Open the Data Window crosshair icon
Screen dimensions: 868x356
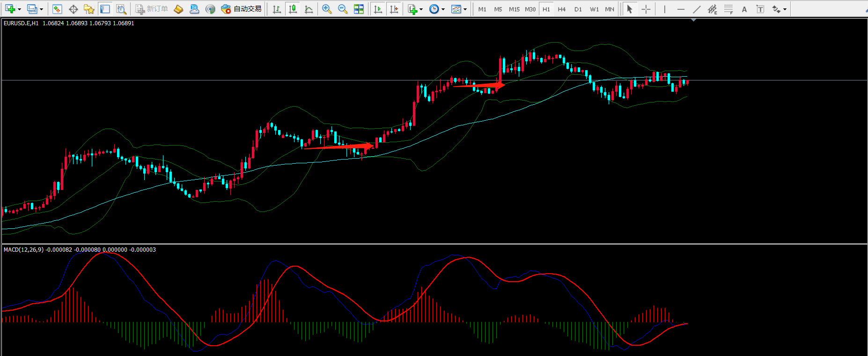[x=74, y=9]
